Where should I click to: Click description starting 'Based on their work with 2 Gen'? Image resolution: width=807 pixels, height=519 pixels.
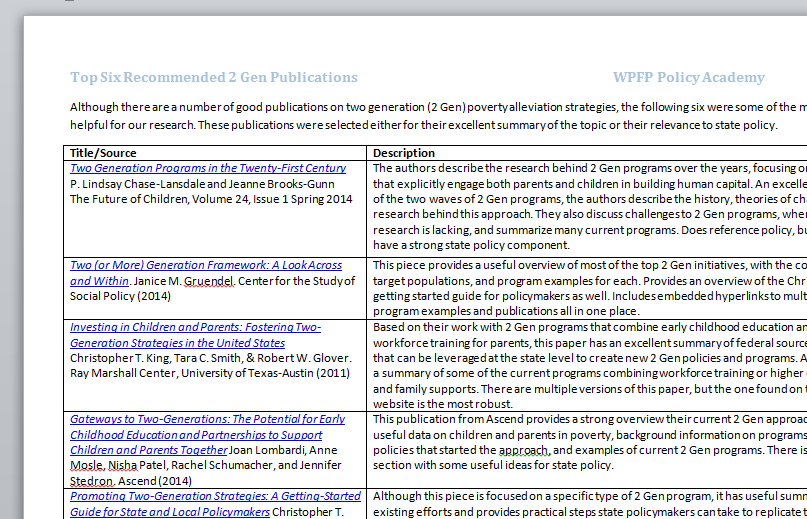[x=590, y=366]
